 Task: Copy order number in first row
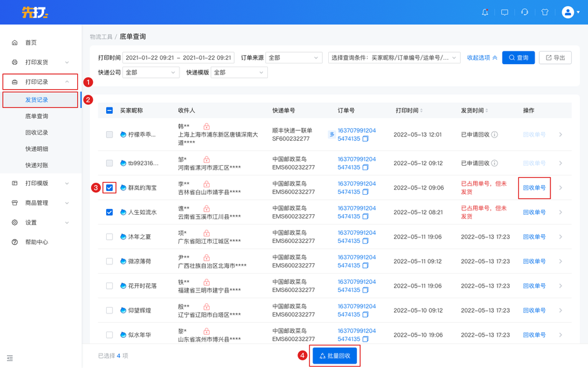tap(365, 139)
